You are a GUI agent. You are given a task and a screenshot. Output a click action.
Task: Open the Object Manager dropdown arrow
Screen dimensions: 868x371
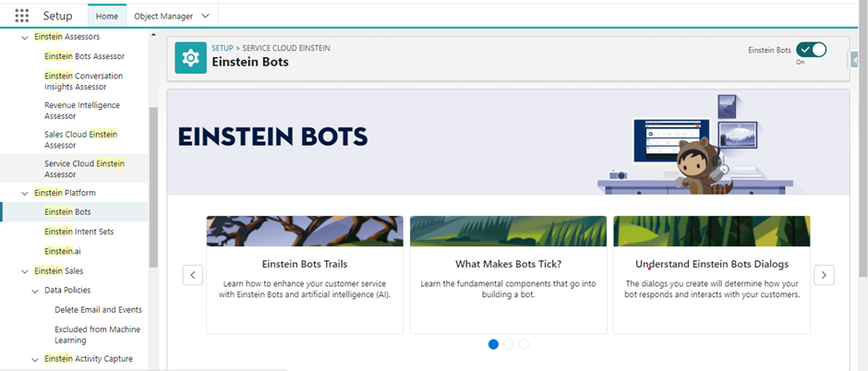(x=205, y=16)
